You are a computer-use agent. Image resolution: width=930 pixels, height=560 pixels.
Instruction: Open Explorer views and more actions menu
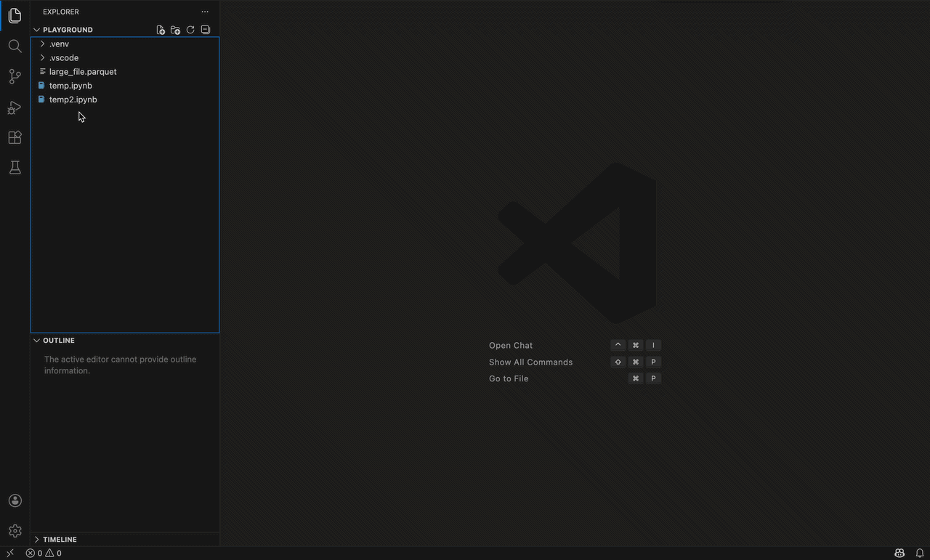pyautogui.click(x=205, y=12)
